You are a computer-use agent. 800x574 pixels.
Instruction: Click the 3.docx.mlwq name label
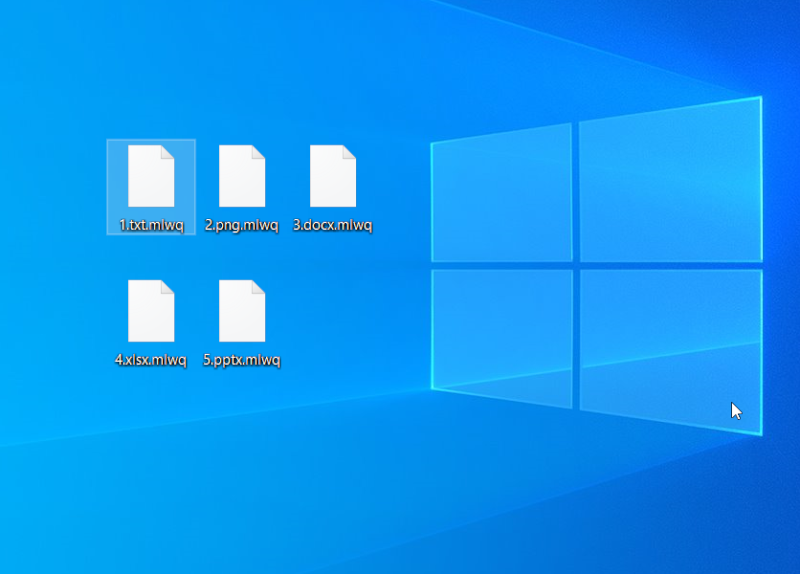point(333,225)
